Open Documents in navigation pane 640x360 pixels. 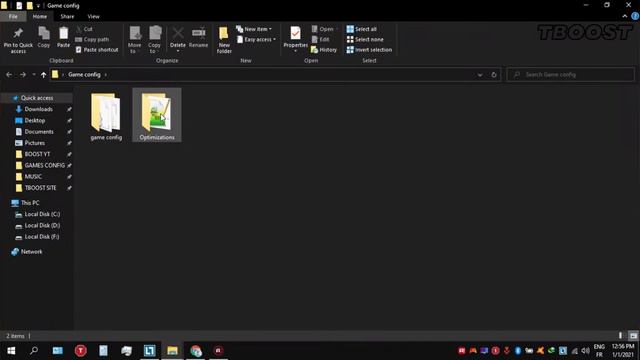tap(39, 131)
